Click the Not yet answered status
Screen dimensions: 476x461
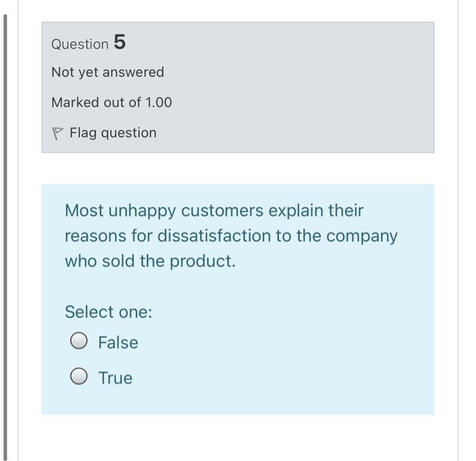[x=107, y=72]
